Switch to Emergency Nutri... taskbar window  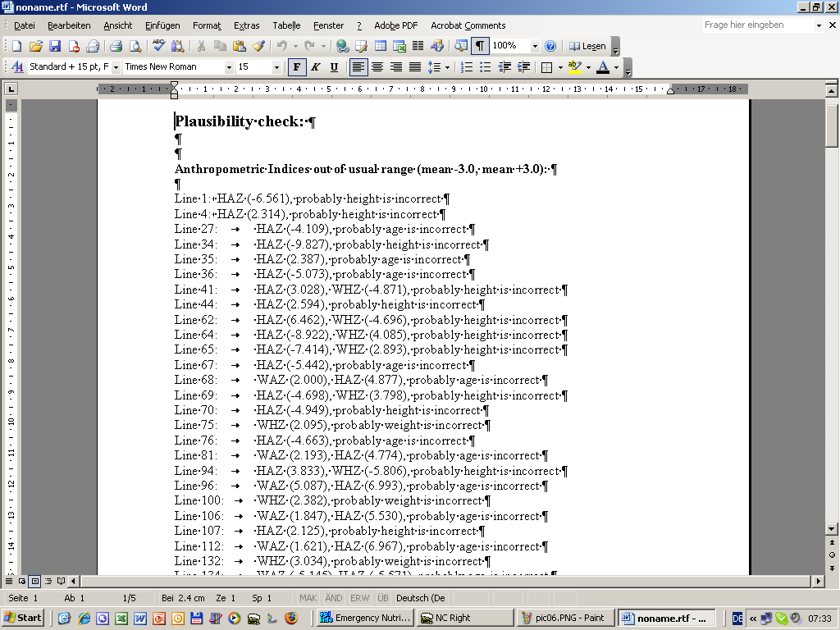click(x=365, y=618)
